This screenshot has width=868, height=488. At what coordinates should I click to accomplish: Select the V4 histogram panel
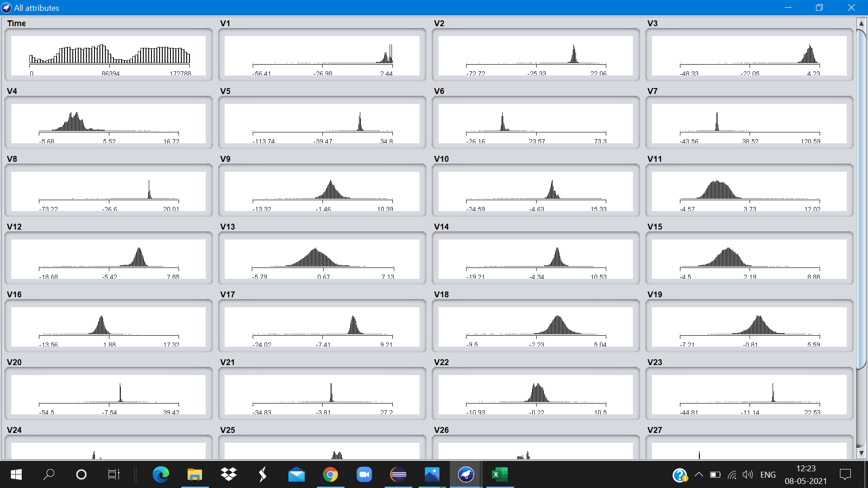tap(108, 123)
